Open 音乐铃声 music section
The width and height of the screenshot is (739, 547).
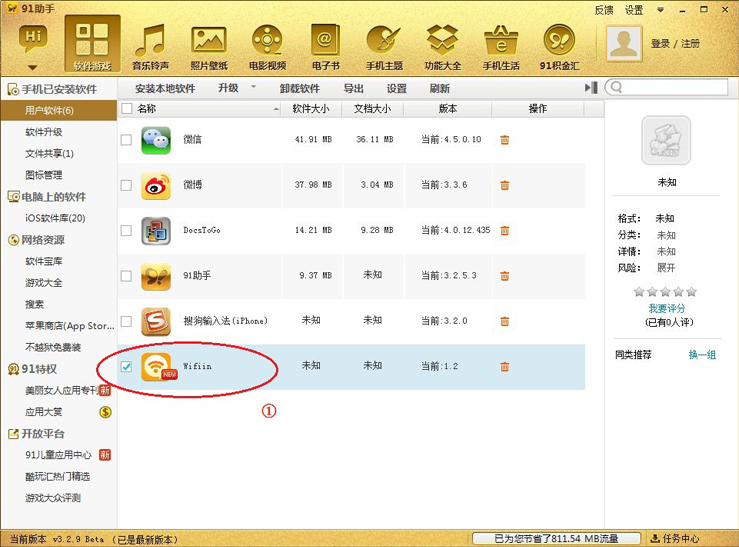150,47
